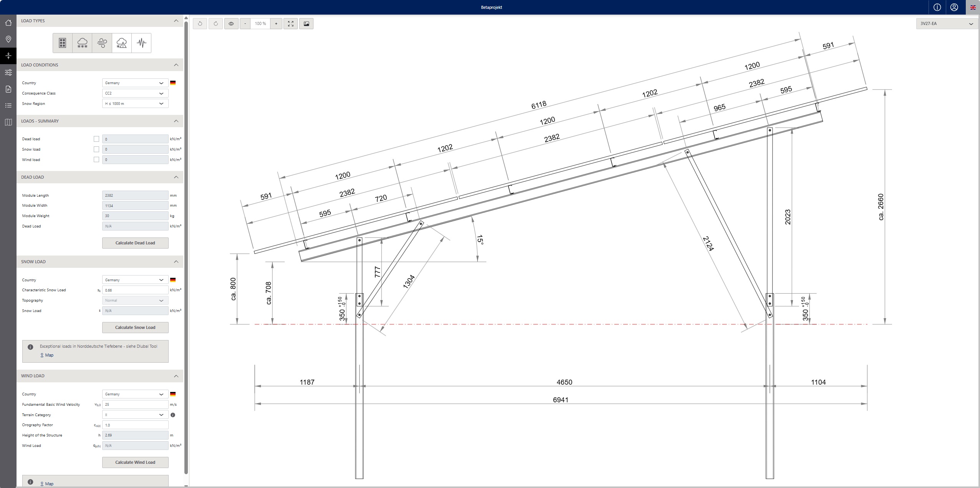The height and width of the screenshot is (488, 980).
Task: Collapse the Load Types section
Action: [176, 21]
